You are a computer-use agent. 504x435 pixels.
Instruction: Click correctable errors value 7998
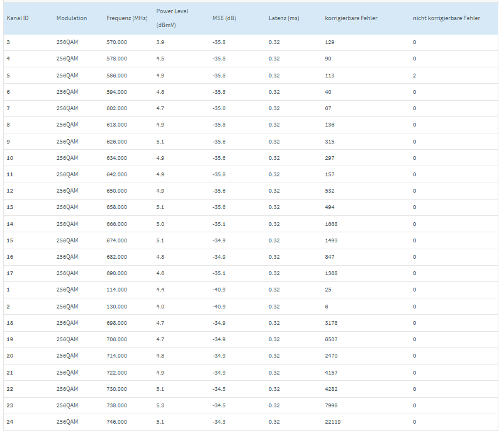click(x=331, y=405)
